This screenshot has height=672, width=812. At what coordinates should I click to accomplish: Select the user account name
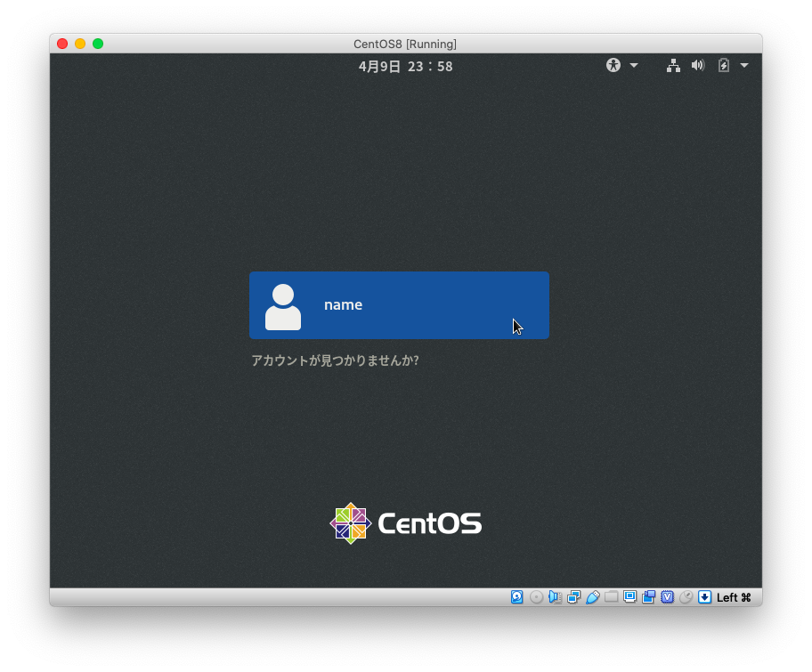399,305
